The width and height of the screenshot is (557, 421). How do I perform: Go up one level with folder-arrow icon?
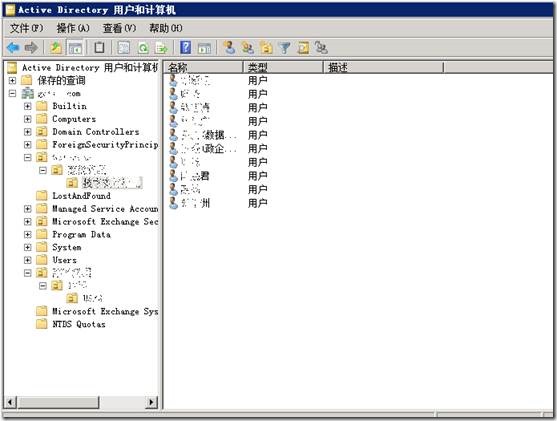pyautogui.click(x=55, y=48)
